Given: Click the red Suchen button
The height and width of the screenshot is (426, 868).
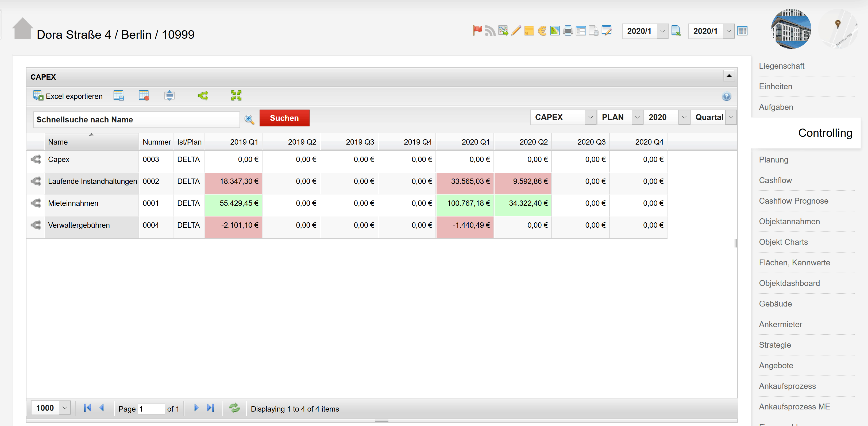Looking at the screenshot, I should click(284, 118).
